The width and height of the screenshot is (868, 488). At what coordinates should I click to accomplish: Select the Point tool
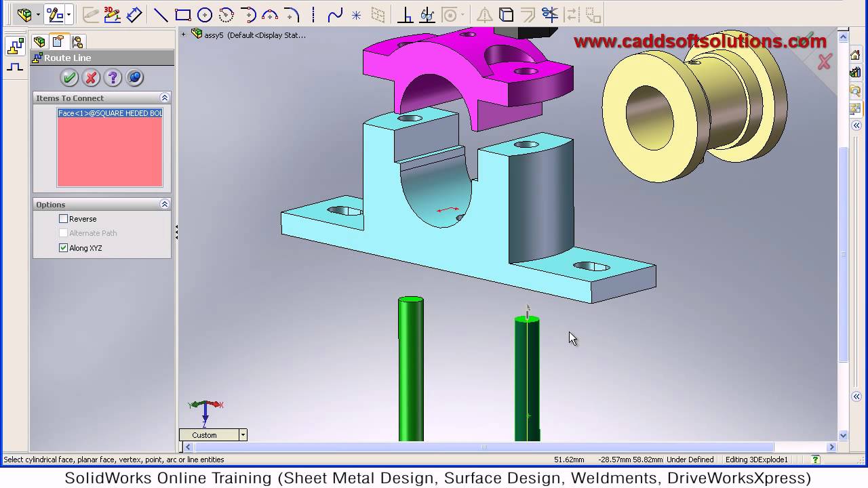click(356, 14)
